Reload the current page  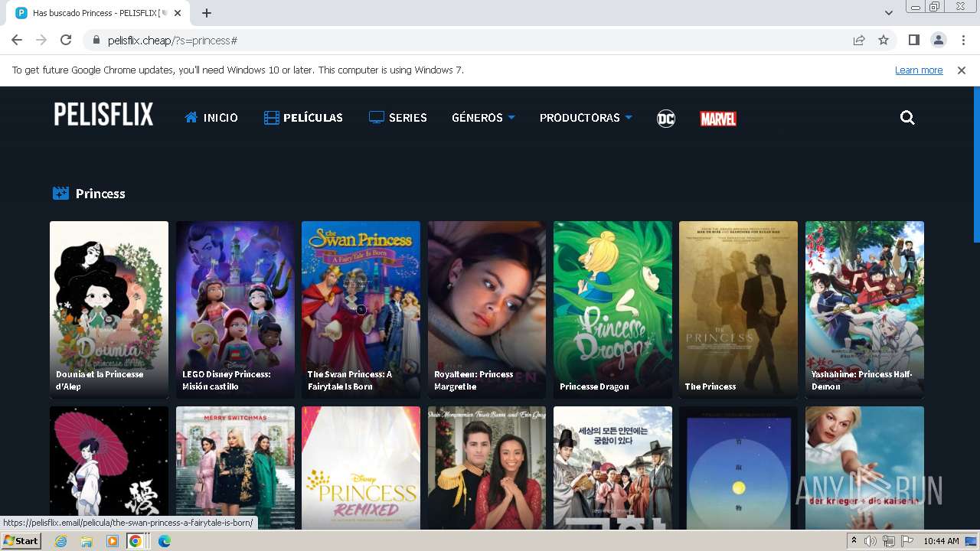tap(66, 40)
